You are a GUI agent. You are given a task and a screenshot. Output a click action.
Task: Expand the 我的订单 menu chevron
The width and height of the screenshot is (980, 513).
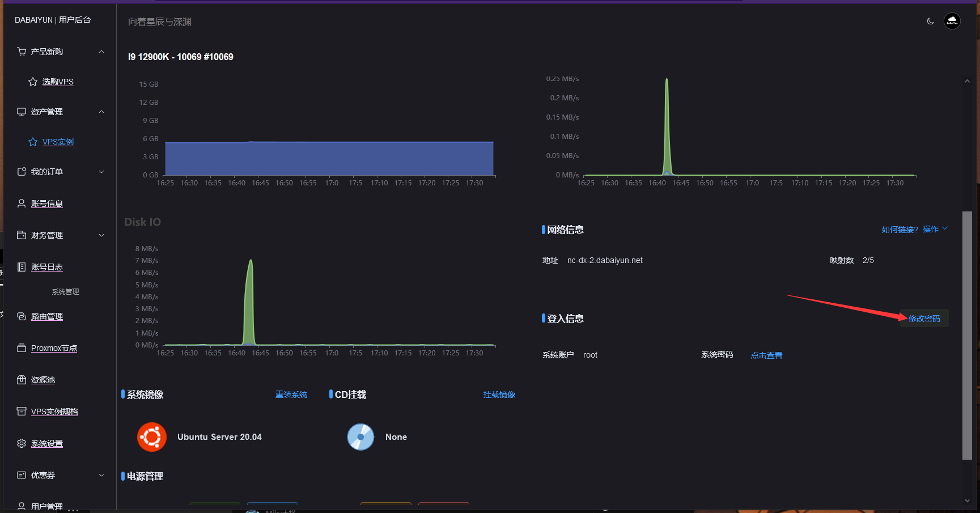click(x=101, y=172)
